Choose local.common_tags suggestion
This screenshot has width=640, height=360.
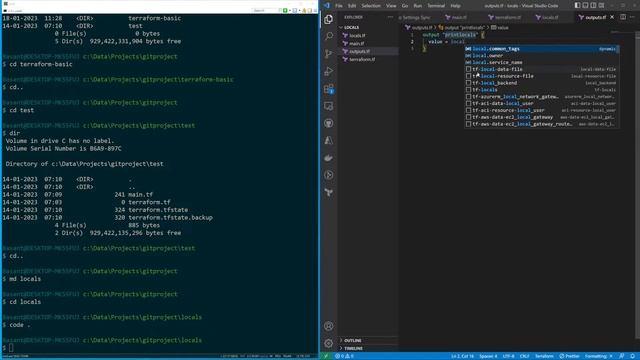coord(541,49)
